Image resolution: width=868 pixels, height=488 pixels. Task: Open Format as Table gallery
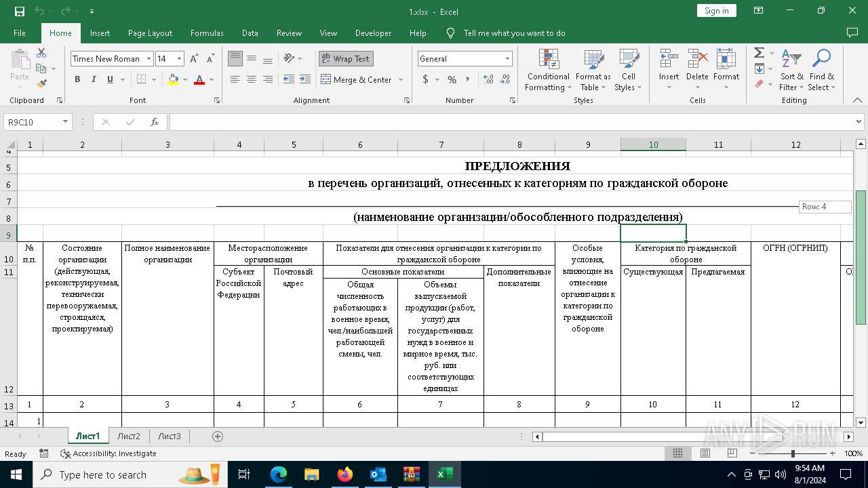(x=593, y=70)
